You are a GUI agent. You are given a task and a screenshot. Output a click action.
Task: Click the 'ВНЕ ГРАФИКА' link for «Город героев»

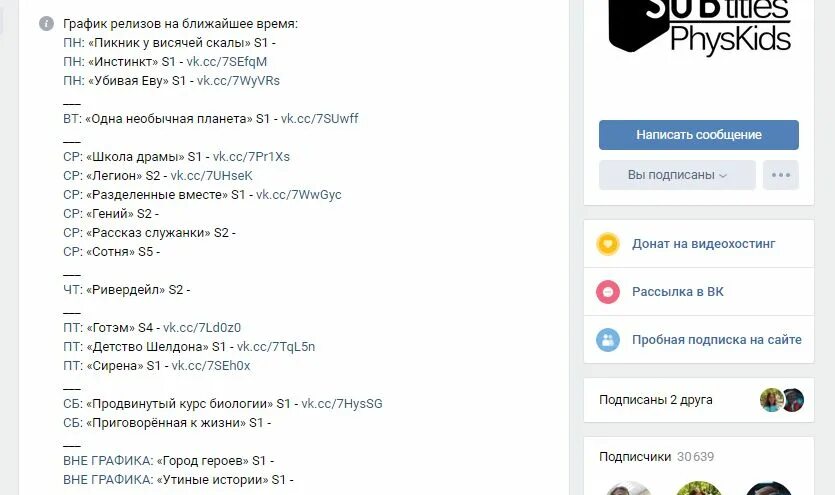(x=108, y=461)
